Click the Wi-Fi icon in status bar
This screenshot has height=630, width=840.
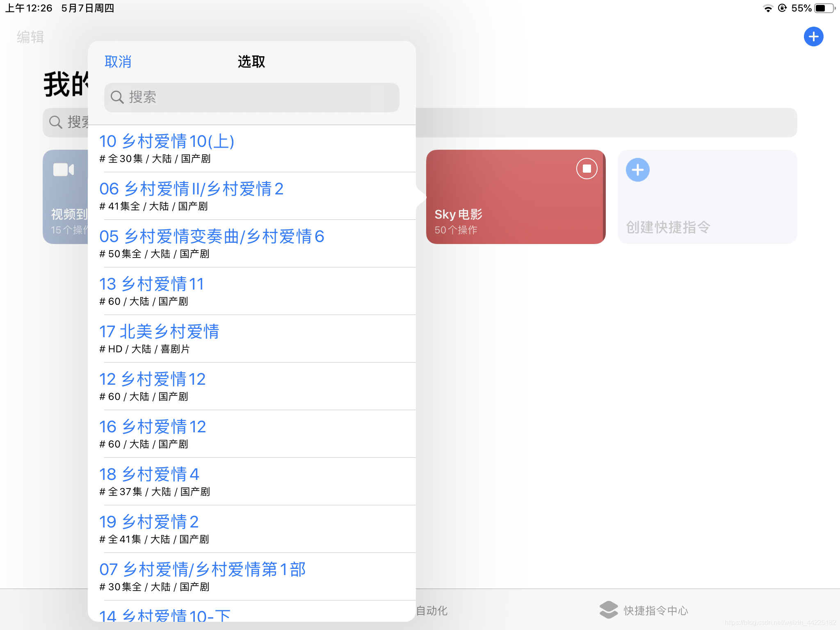[x=768, y=8]
